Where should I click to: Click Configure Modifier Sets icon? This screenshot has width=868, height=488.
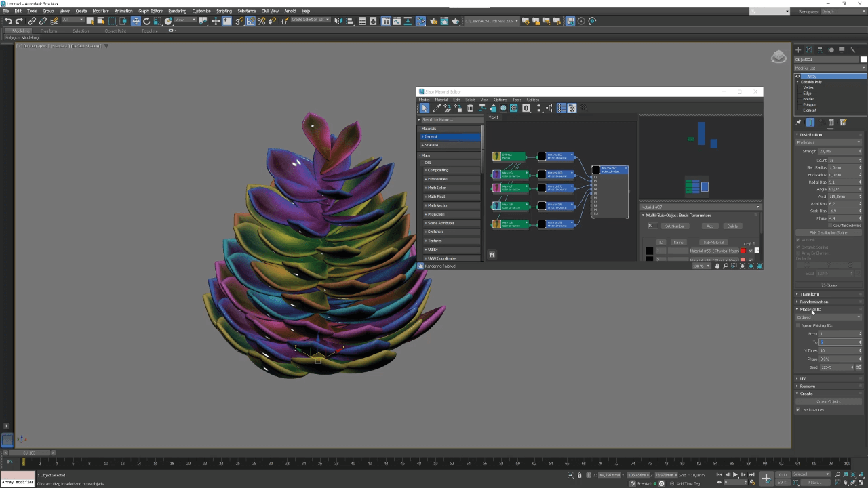pos(843,123)
